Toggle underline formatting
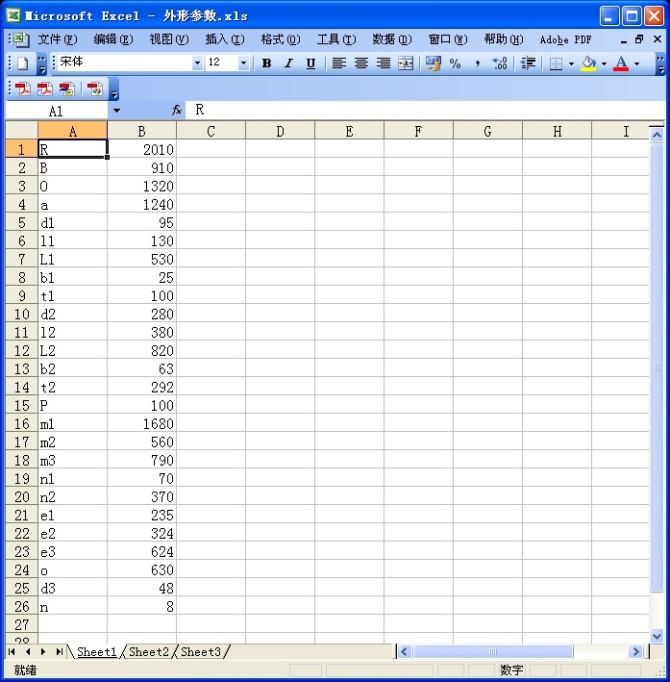The width and height of the screenshot is (670, 682). (x=311, y=63)
